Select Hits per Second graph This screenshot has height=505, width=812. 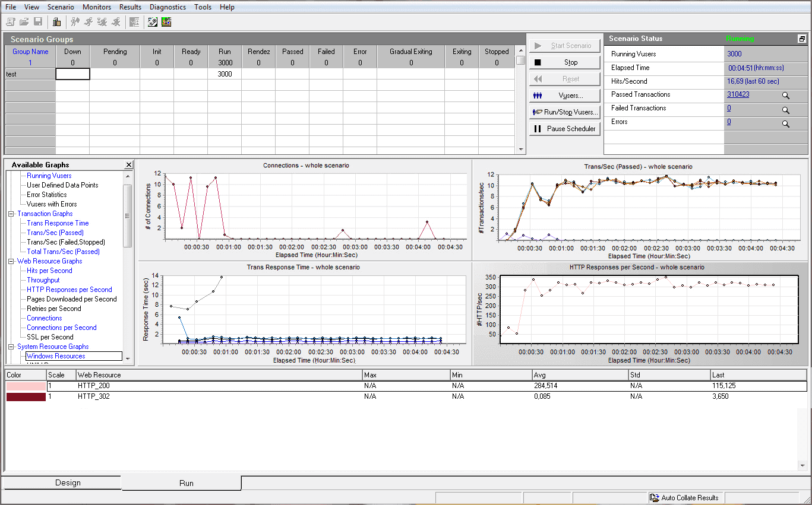tap(49, 271)
